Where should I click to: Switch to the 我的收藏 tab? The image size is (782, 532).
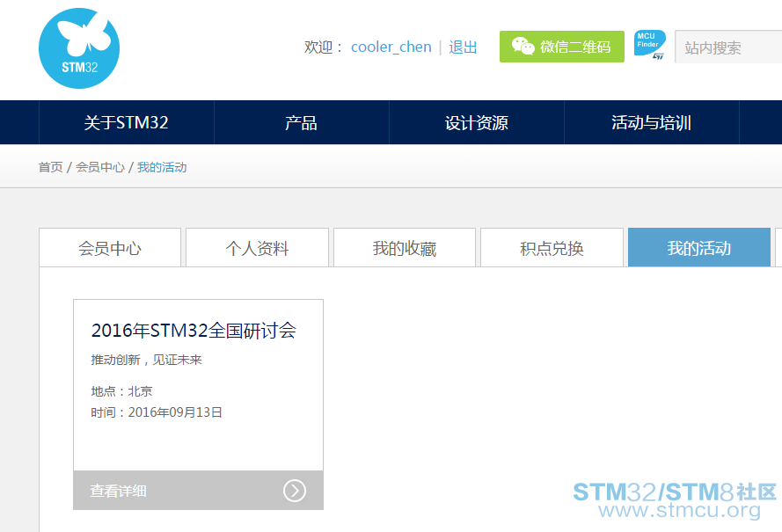pyautogui.click(x=405, y=248)
